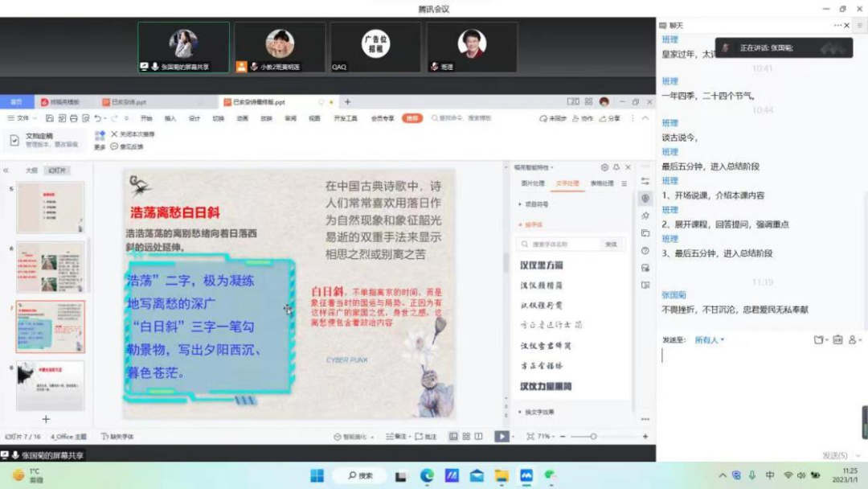The width and height of the screenshot is (868, 489).
Task: Add new slide with plus button
Action: (46, 419)
